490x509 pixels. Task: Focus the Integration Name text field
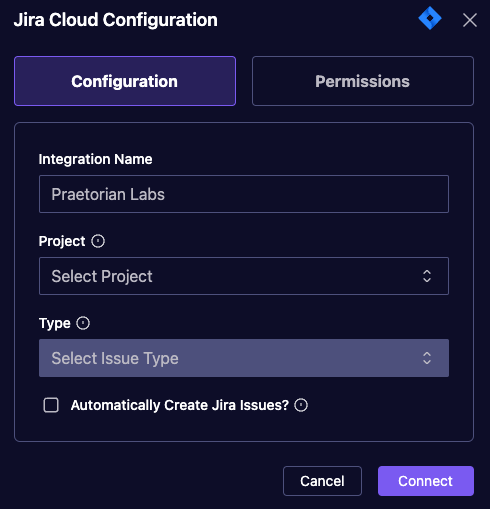(244, 194)
